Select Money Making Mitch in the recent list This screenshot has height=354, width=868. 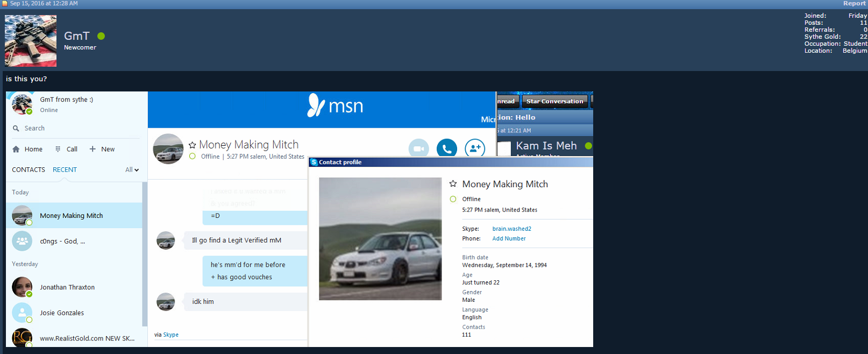74,215
